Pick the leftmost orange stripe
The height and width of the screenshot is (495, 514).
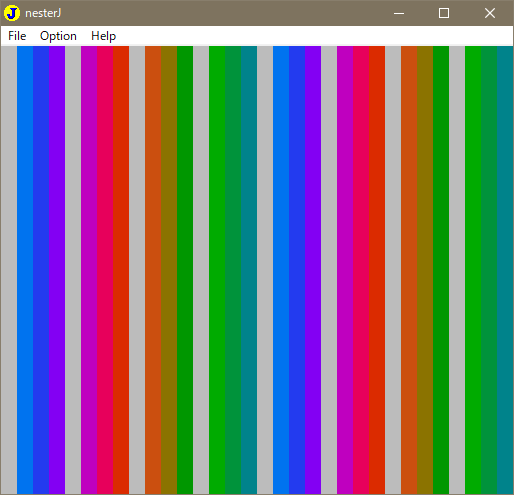tap(153, 270)
